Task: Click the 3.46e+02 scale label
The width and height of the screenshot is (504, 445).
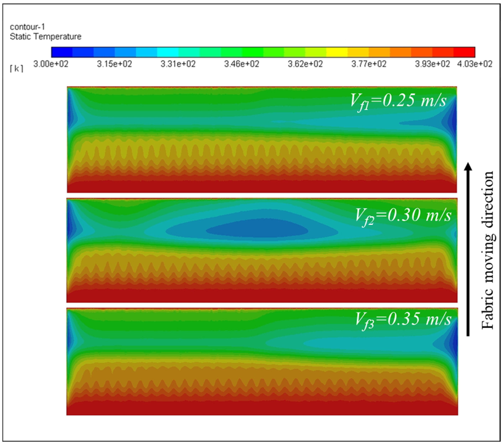Action: click(x=242, y=64)
